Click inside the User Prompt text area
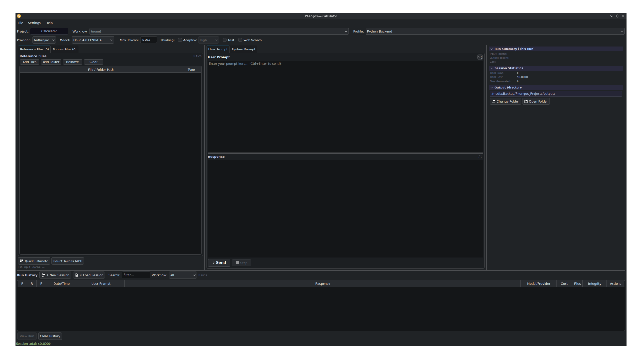Image resolution: width=642 pixels, height=364 pixels. click(x=345, y=107)
